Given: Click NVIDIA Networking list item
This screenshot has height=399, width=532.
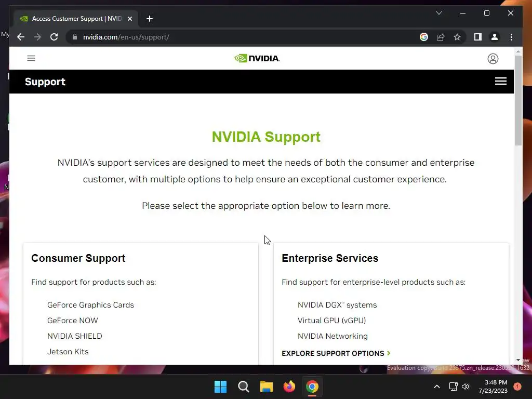Looking at the screenshot, I should [332, 336].
